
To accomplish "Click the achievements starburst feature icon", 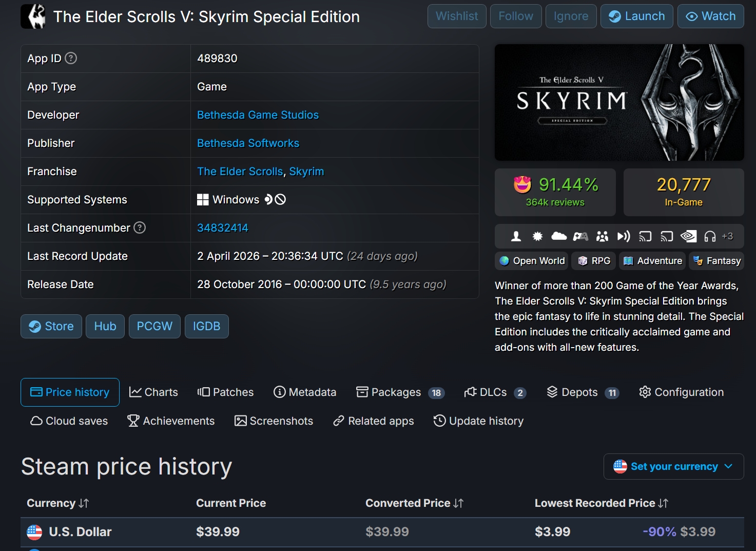I will [x=537, y=236].
